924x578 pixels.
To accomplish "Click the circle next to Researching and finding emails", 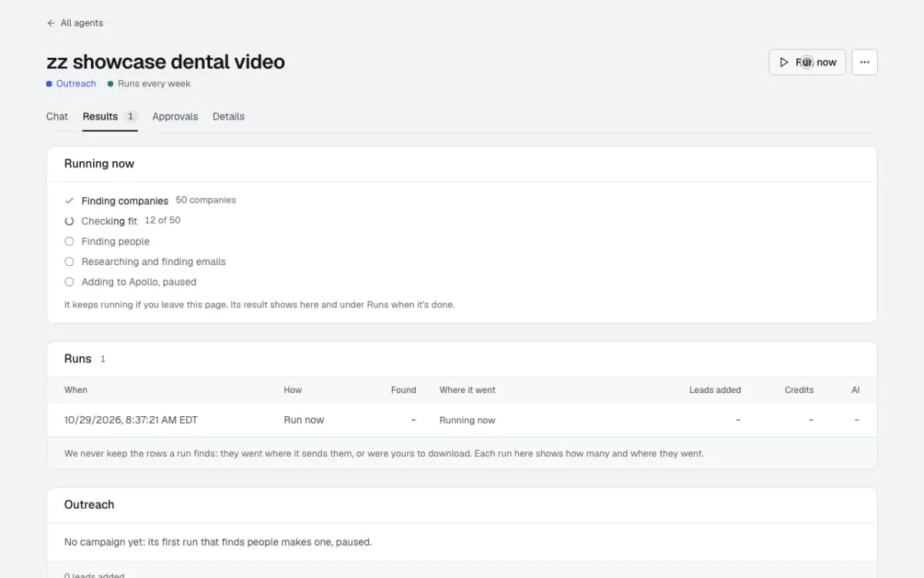I will tap(69, 261).
